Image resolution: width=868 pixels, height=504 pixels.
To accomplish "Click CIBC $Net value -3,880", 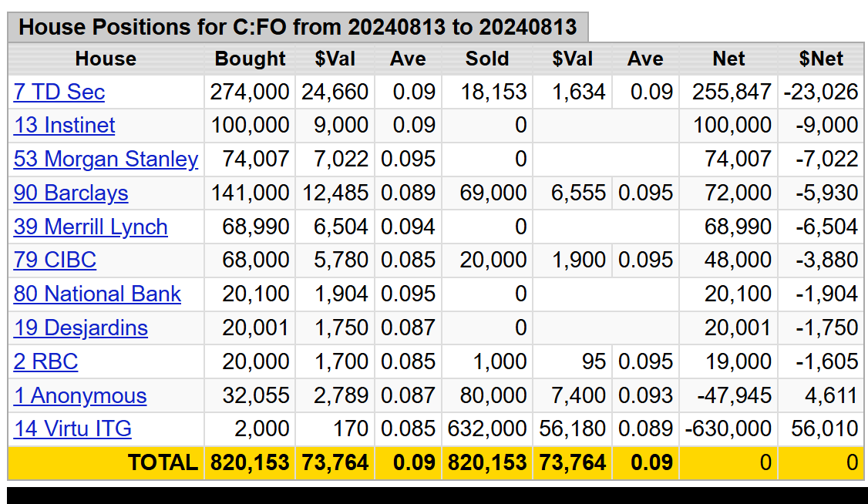I will click(x=827, y=260).
